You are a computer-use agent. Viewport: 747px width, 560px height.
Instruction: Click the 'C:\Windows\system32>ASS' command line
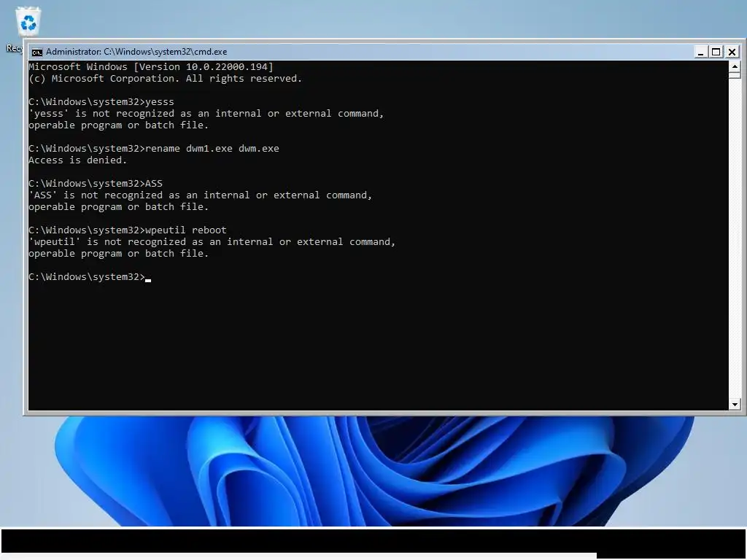[x=96, y=183]
